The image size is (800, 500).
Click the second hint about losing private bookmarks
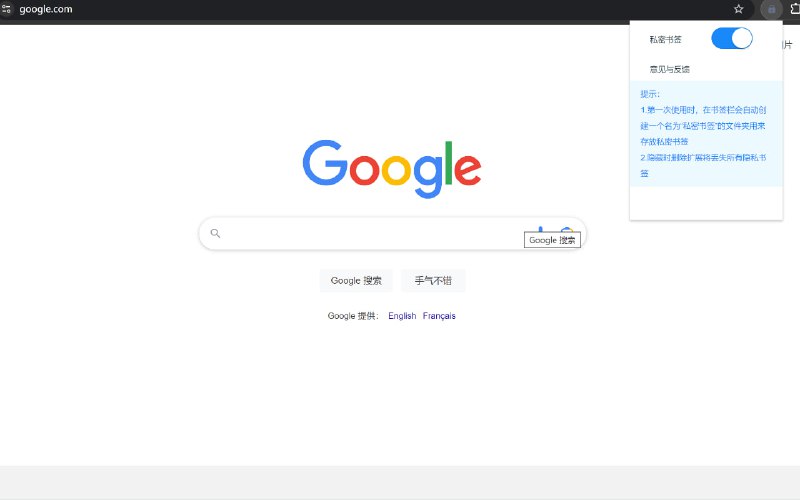point(703,165)
